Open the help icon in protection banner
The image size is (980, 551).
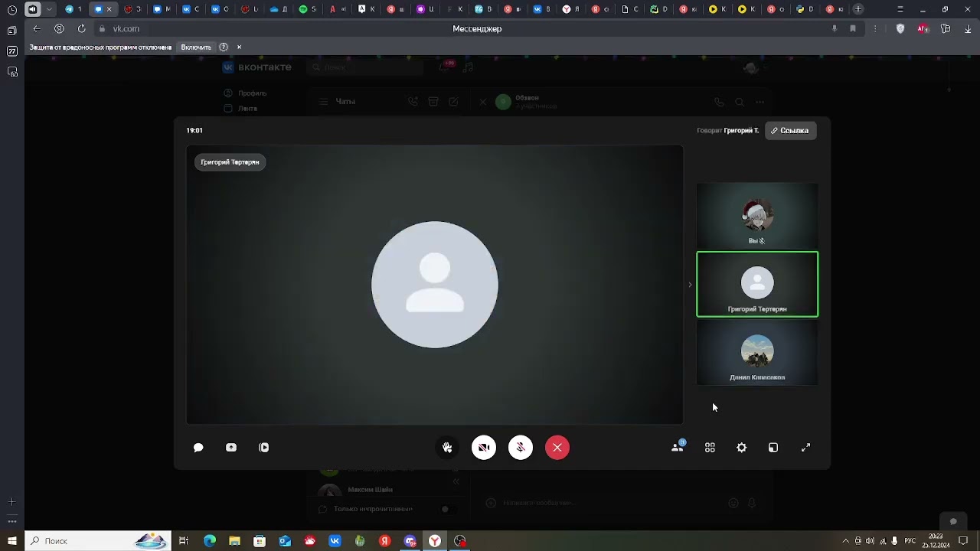coord(224,47)
